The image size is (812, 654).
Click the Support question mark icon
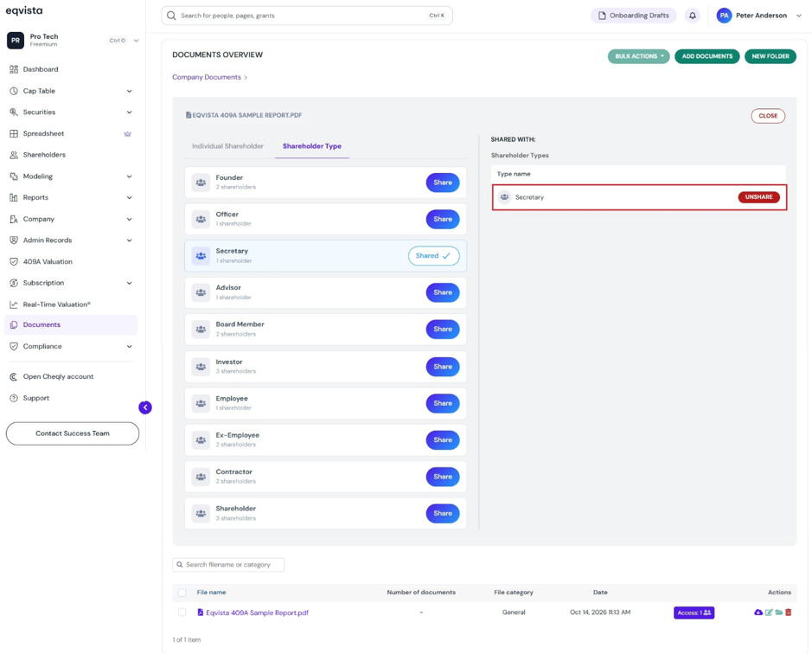[14, 398]
